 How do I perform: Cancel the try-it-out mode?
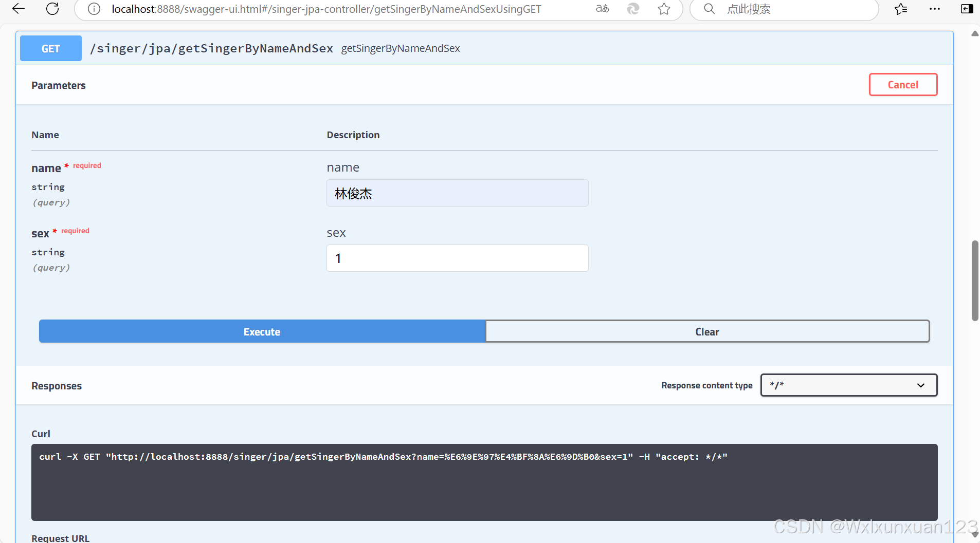(902, 84)
